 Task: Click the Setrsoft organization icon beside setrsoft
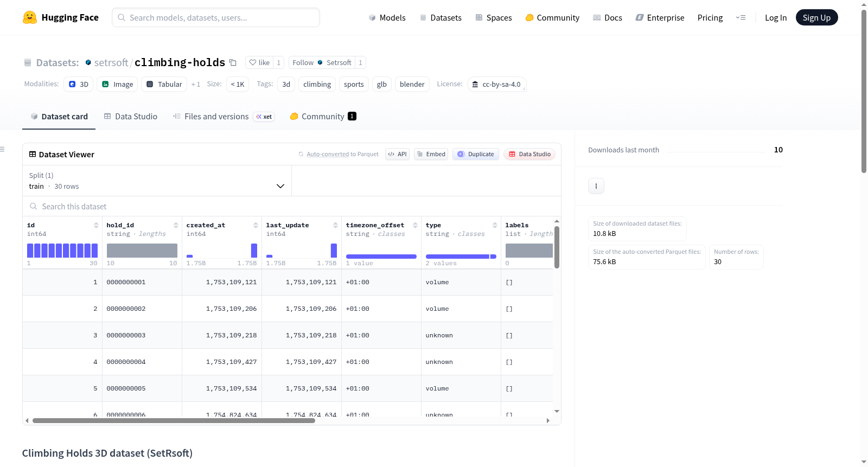click(x=88, y=62)
